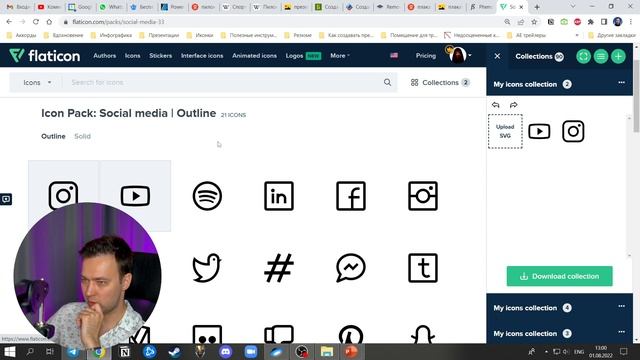This screenshot has width=640, height=360.
Task: Open options for My icons collection 4
Action: (x=621, y=306)
